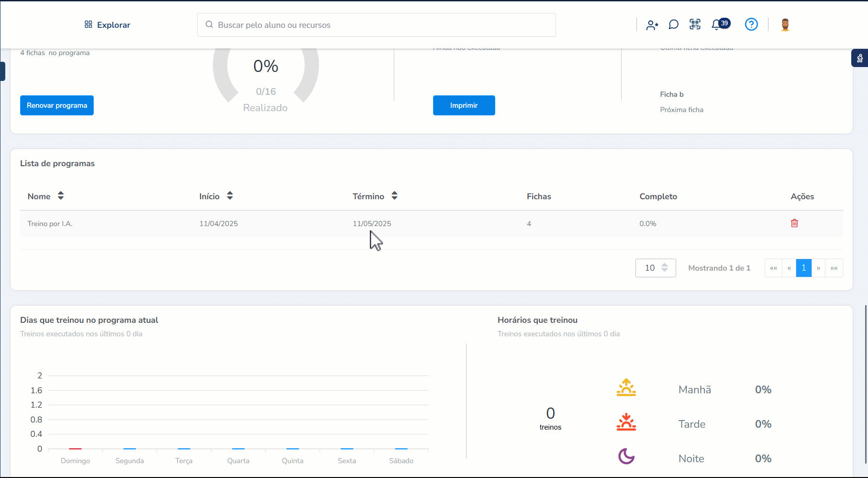
Task: Sort programs by Início column
Action: coord(230,196)
